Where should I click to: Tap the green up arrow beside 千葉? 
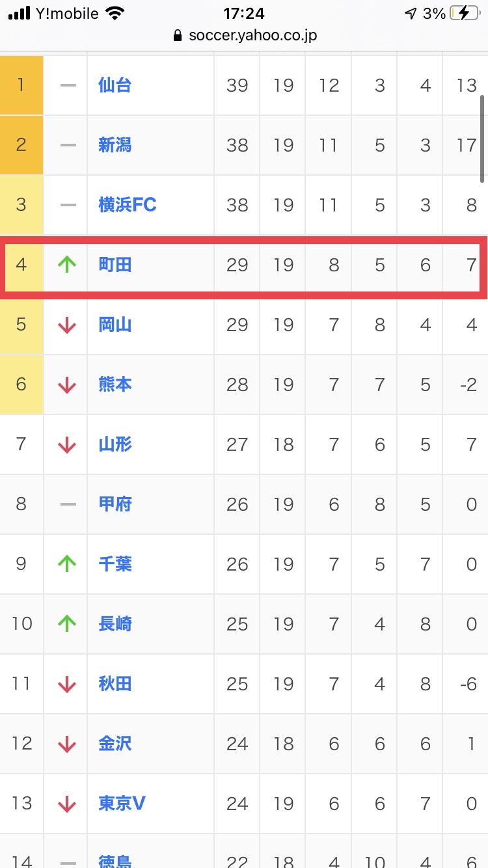pyautogui.click(x=67, y=564)
